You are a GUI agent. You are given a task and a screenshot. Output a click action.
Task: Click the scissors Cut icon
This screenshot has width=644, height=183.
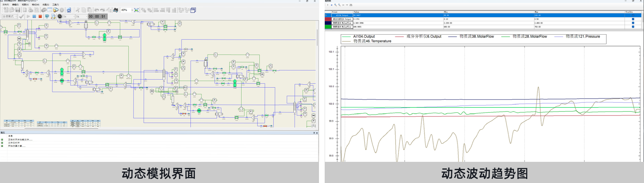78,10
